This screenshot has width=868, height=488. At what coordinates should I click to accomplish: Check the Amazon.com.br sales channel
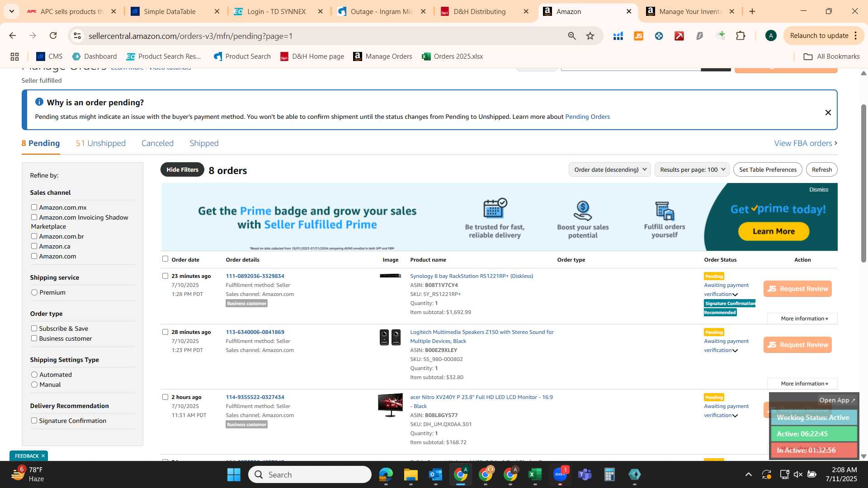coord(34,236)
